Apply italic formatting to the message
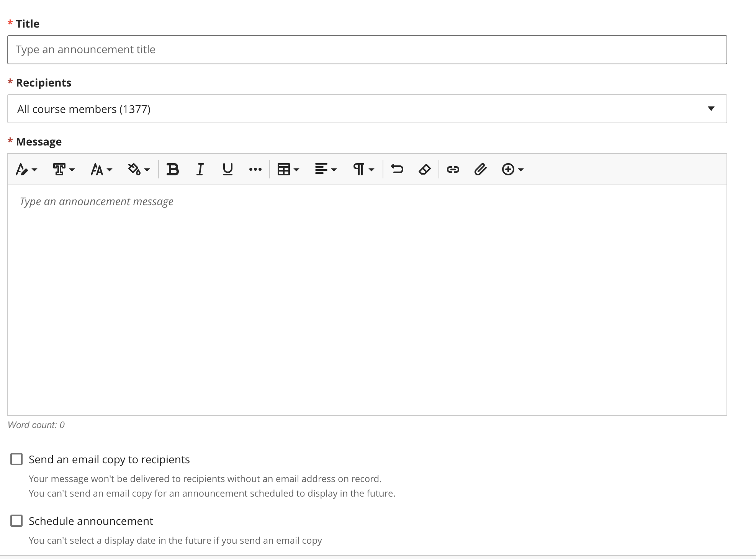 [x=200, y=169]
